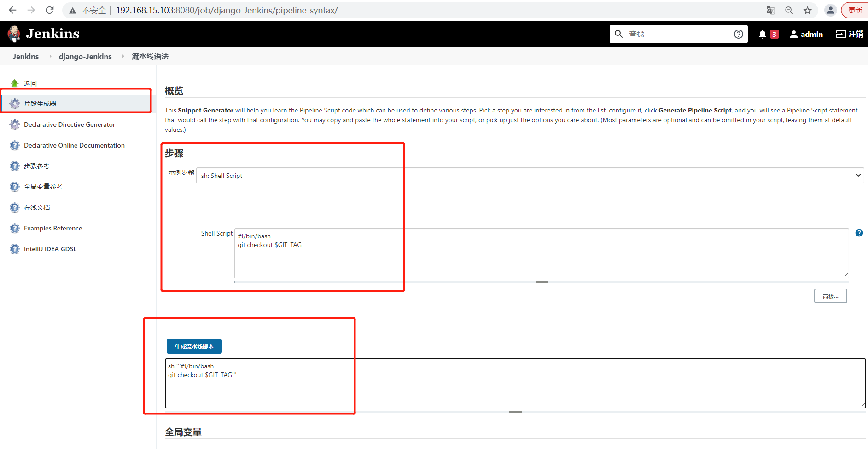Click the help icon beside IntelliJ IDEA GDSL
Viewport: 868px width, 449px height.
15,249
